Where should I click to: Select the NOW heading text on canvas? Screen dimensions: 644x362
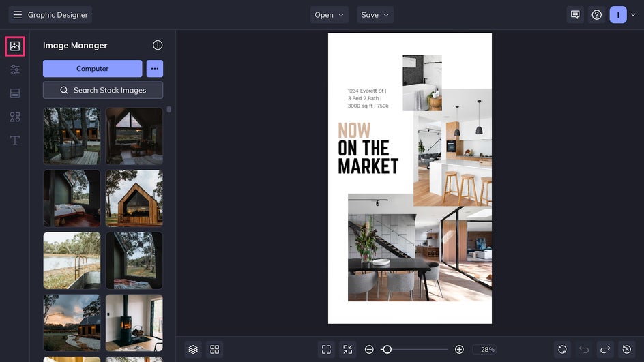pyautogui.click(x=354, y=131)
